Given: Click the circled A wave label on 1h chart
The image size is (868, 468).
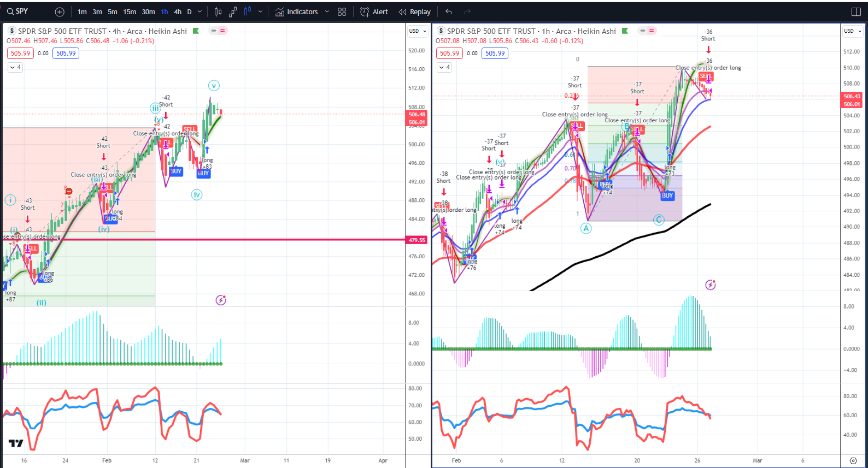Looking at the screenshot, I should tap(586, 228).
